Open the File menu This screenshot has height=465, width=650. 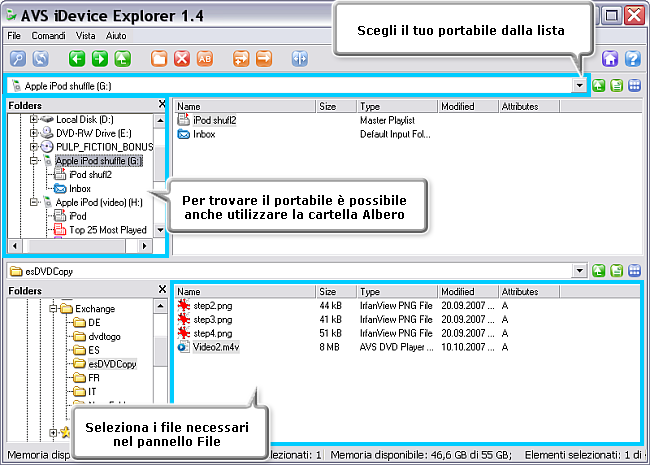click(x=14, y=36)
